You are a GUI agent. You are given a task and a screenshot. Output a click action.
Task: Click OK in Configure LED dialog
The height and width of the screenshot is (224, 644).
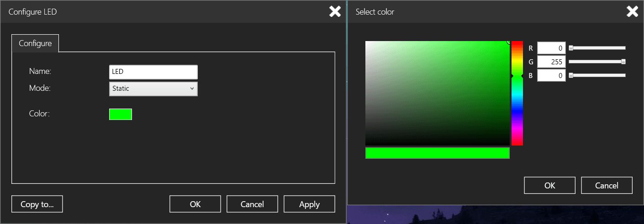pos(195,204)
